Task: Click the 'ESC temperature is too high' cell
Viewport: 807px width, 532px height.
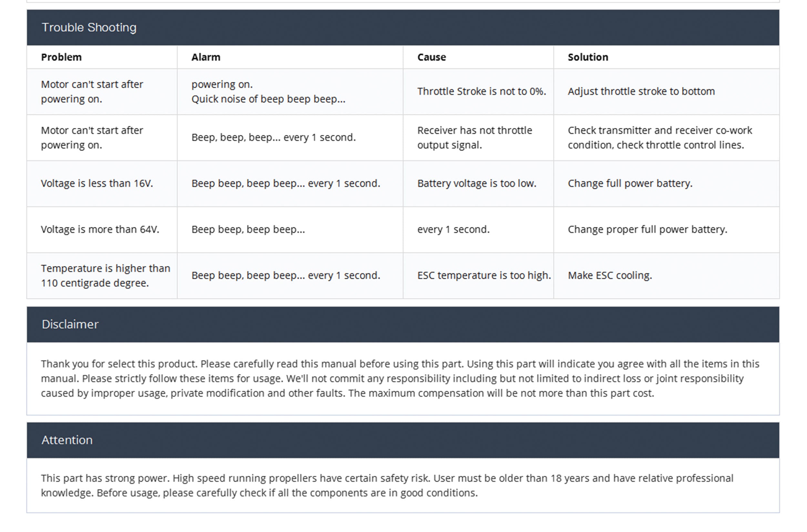Action: [x=484, y=275]
